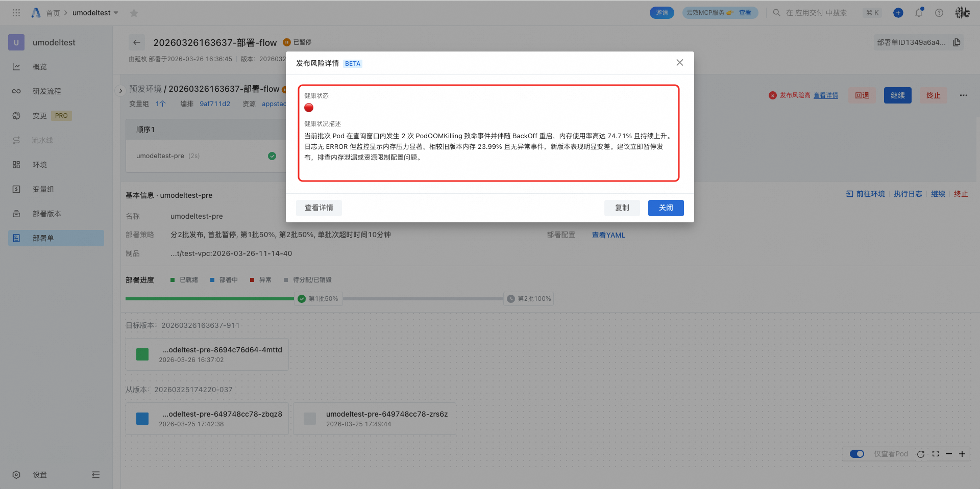The image size is (980, 489).
Task: Click the 回退 rollback button
Action: 862,95
